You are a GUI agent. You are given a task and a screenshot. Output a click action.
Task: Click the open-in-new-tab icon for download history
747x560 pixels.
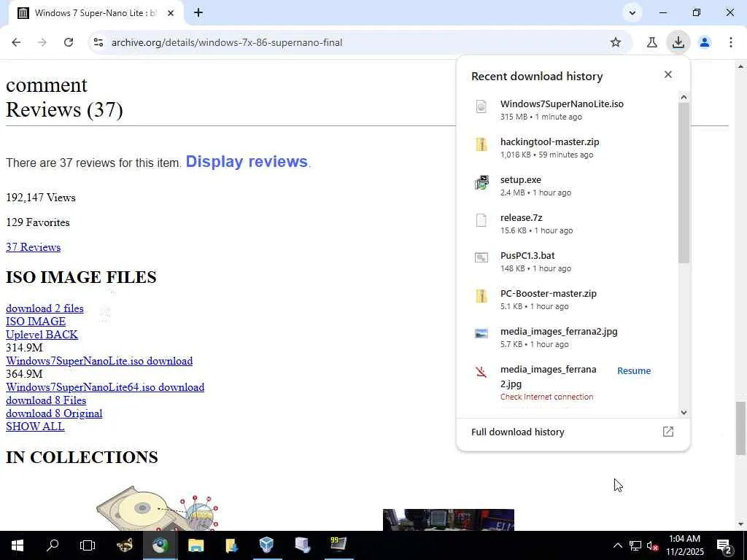point(668,432)
